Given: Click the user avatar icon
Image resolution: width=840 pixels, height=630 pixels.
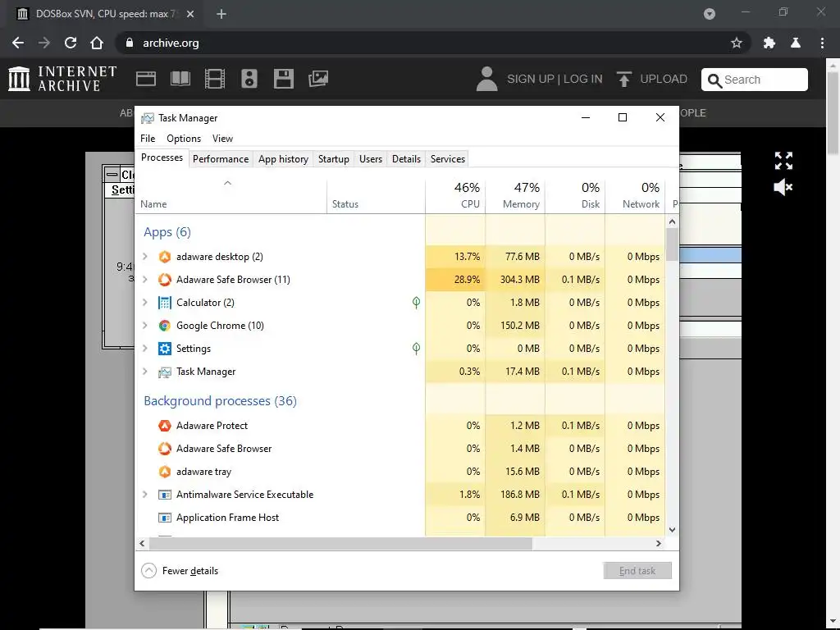Looking at the screenshot, I should (x=486, y=79).
